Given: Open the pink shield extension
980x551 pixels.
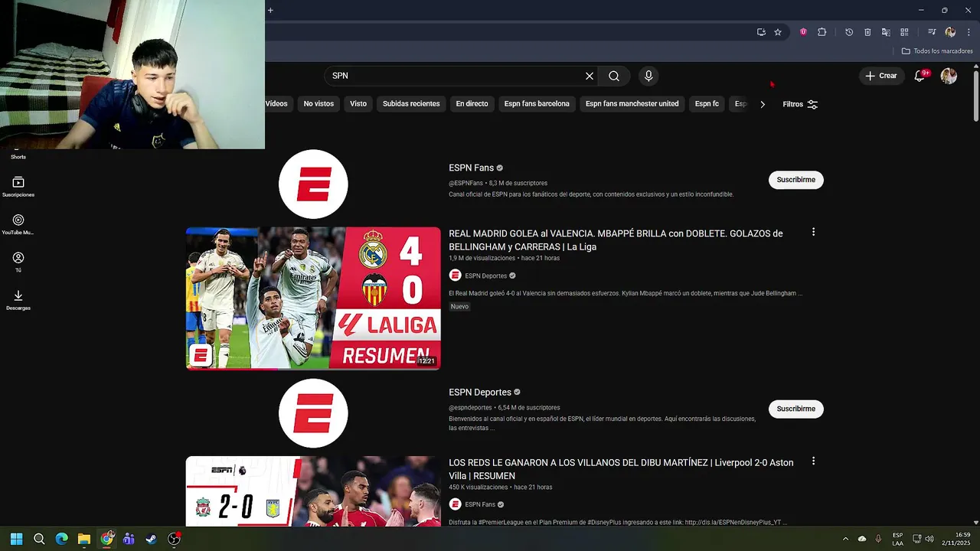Looking at the screenshot, I should [x=803, y=32].
